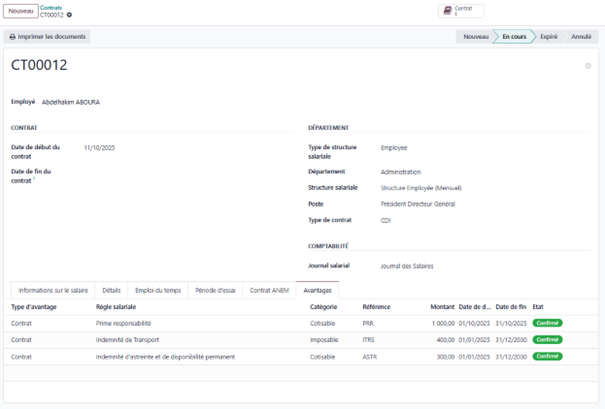The height and width of the screenshot is (409, 605).
Task: Select the Nouveau stage in status bar
Action: [476, 36]
